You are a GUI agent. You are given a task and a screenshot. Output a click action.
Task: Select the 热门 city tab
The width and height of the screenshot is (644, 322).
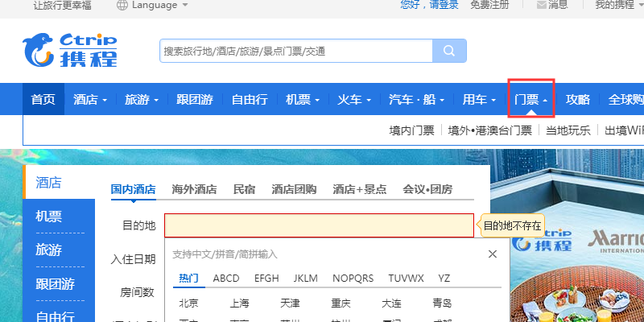(x=189, y=278)
